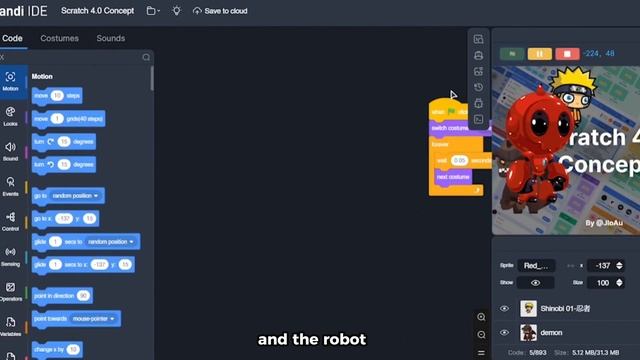This screenshot has width=640, height=360.
Task: Click the debug bug icon in workspace toolbar
Action: [x=478, y=103]
